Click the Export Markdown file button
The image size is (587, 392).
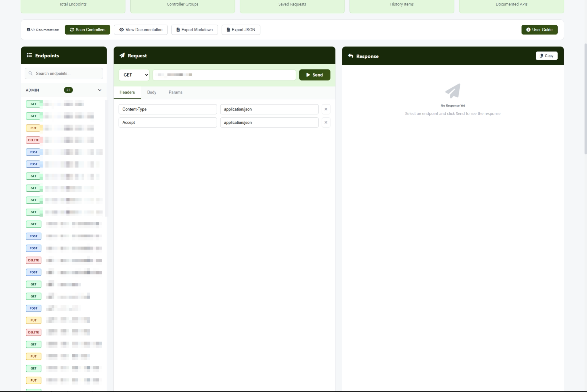tap(194, 30)
